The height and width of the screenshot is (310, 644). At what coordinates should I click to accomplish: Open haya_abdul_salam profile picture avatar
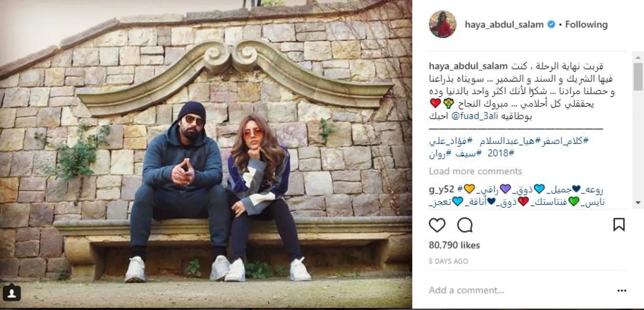[x=443, y=24]
